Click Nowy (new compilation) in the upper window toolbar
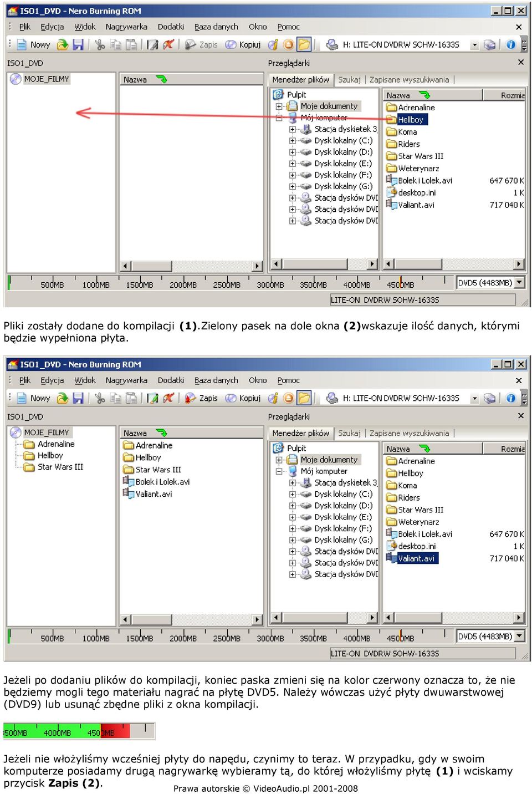The image size is (532, 794). (x=33, y=45)
